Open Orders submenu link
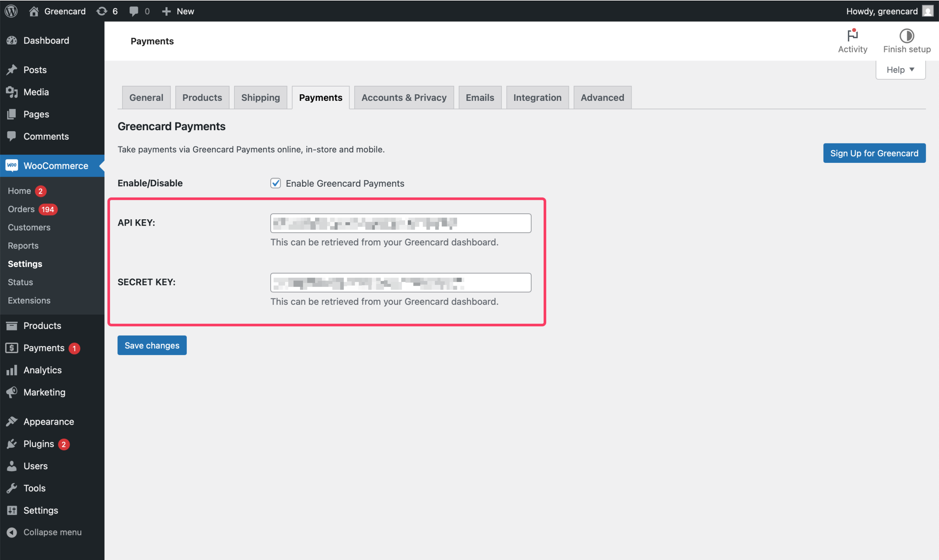939x560 pixels. [21, 209]
